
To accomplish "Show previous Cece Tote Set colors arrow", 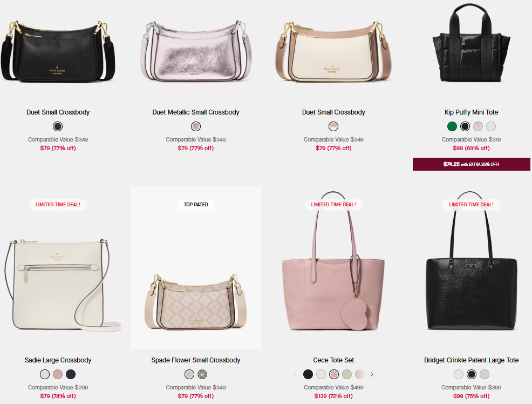I will coord(295,374).
